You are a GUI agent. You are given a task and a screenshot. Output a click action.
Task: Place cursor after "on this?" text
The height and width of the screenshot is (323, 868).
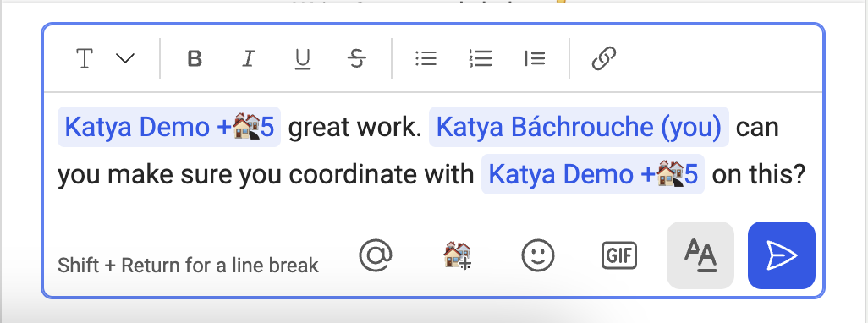pyautogui.click(x=806, y=175)
